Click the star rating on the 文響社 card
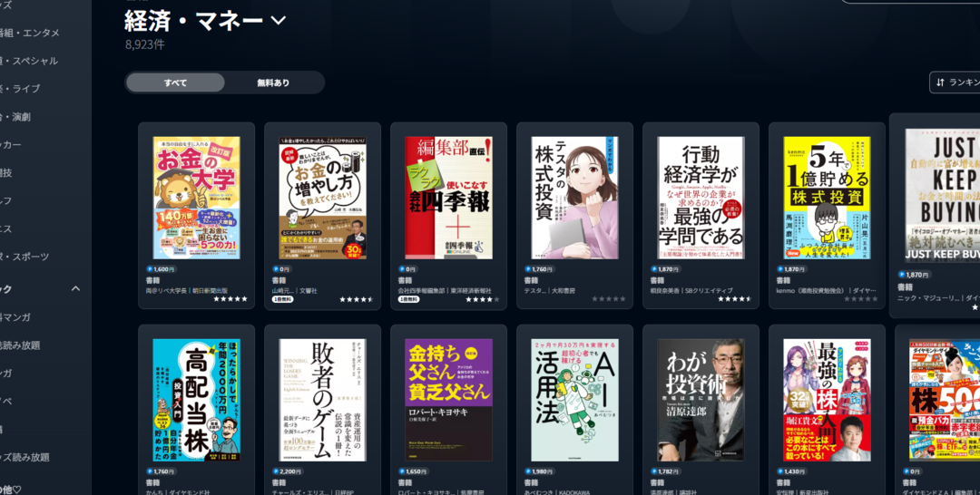Viewport: 980px width, 495px height. pos(357,299)
